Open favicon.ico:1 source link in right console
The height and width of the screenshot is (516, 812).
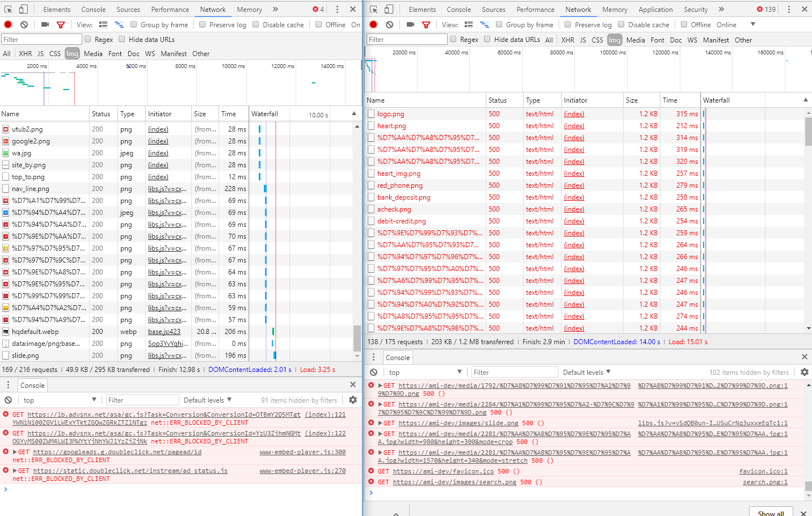click(x=763, y=471)
